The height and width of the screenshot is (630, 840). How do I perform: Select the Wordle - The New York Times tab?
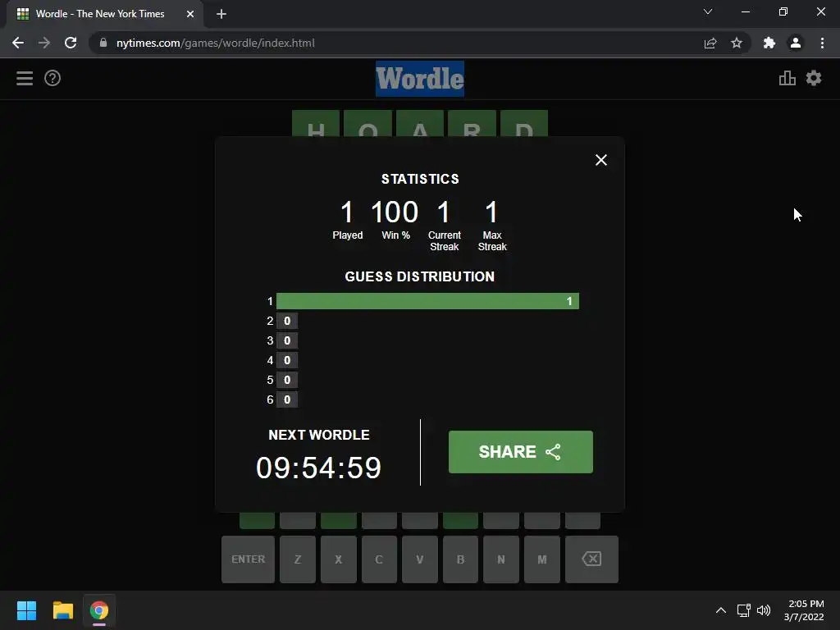105,14
